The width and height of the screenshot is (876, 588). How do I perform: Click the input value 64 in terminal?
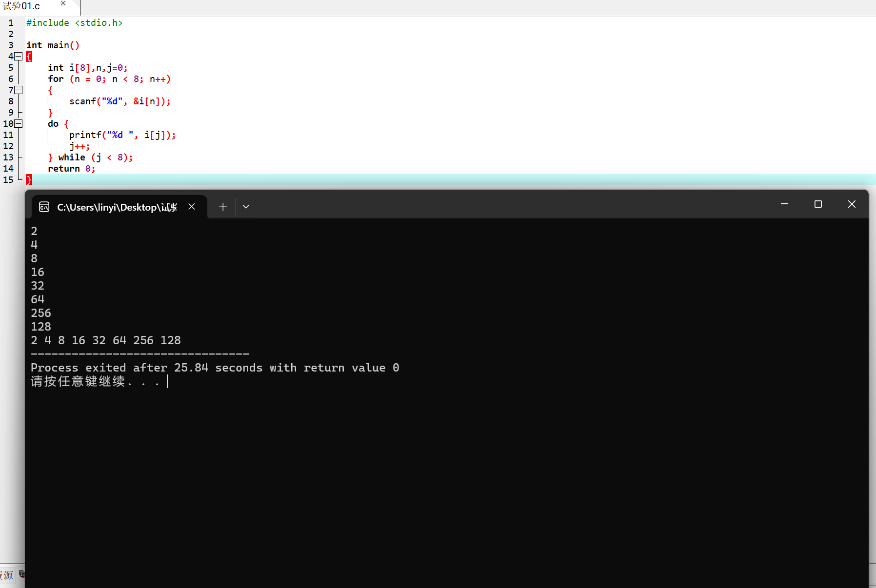click(x=38, y=299)
